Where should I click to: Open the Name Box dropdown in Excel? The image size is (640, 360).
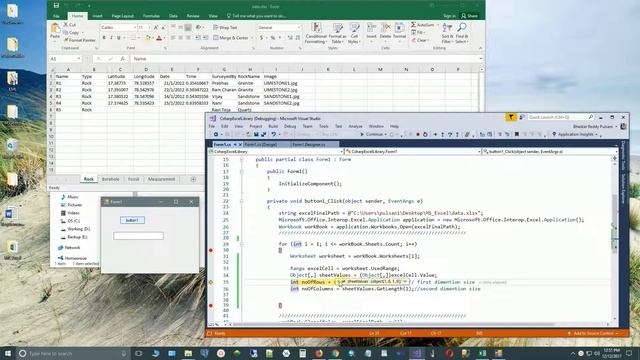pyautogui.click(x=79, y=59)
